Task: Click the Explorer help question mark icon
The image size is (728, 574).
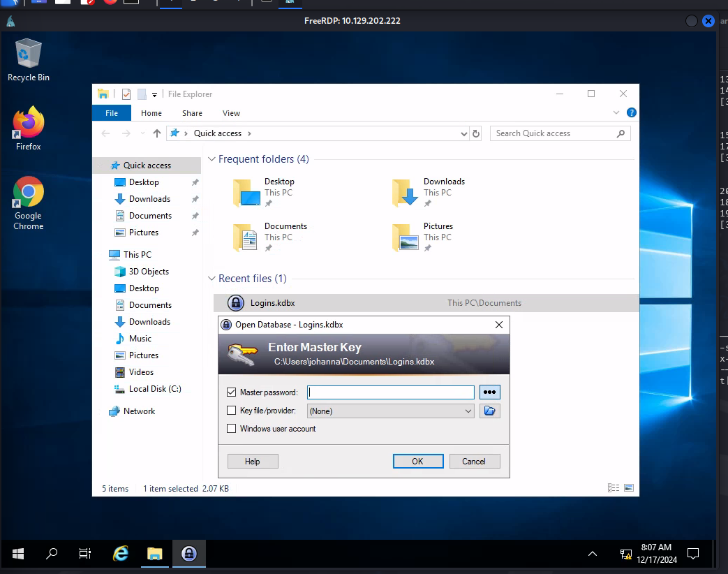Action: [631, 112]
